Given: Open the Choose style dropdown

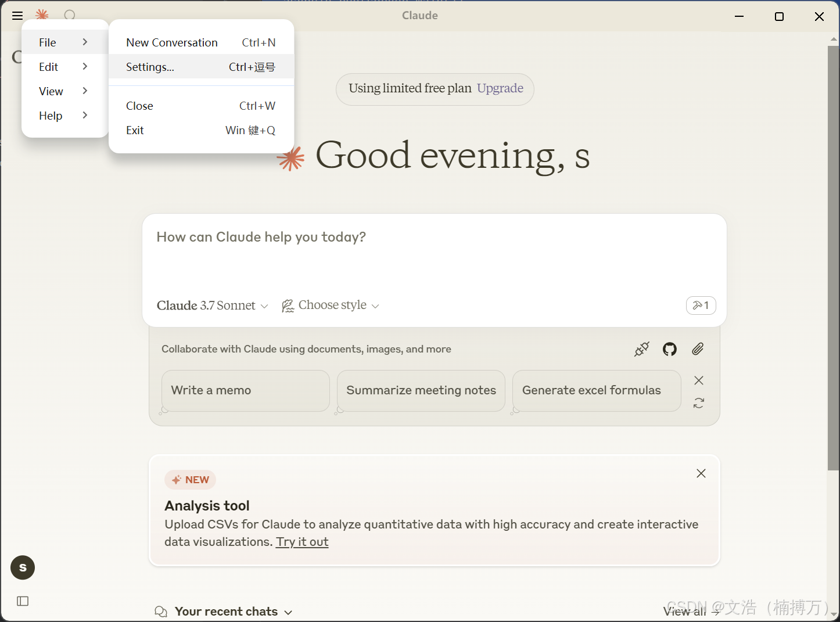Looking at the screenshot, I should (330, 305).
